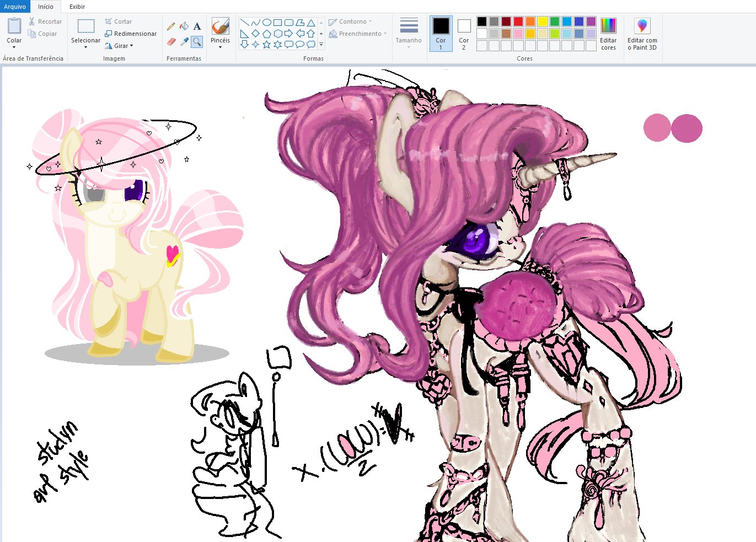Choose the oval callout shape
The width and height of the screenshot is (756, 542).
point(300,45)
